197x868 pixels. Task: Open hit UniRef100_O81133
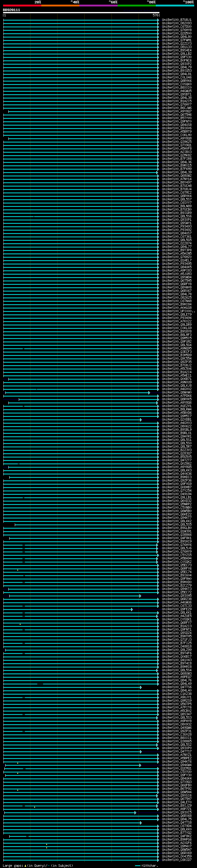(177, 47)
